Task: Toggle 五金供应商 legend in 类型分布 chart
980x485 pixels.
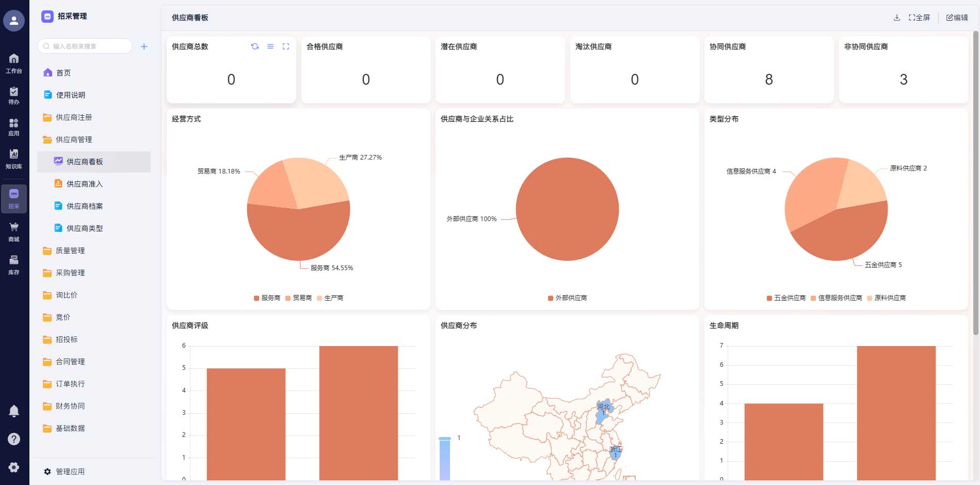Action: pyautogui.click(x=786, y=298)
